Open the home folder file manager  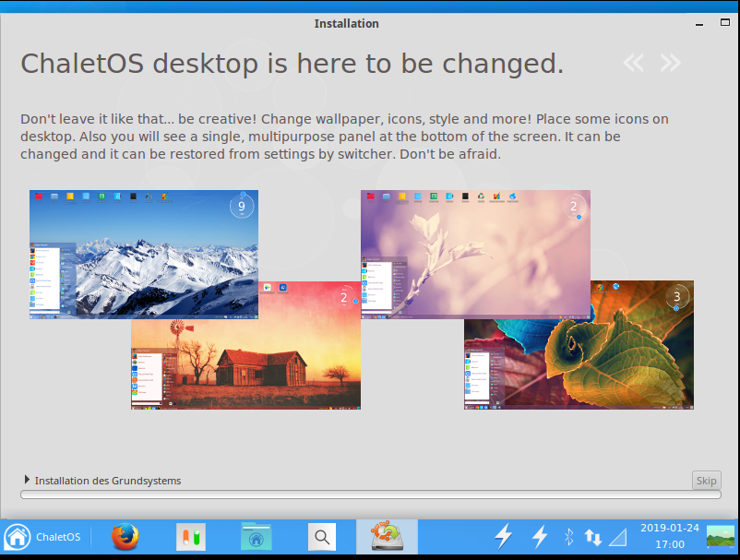pos(256,537)
